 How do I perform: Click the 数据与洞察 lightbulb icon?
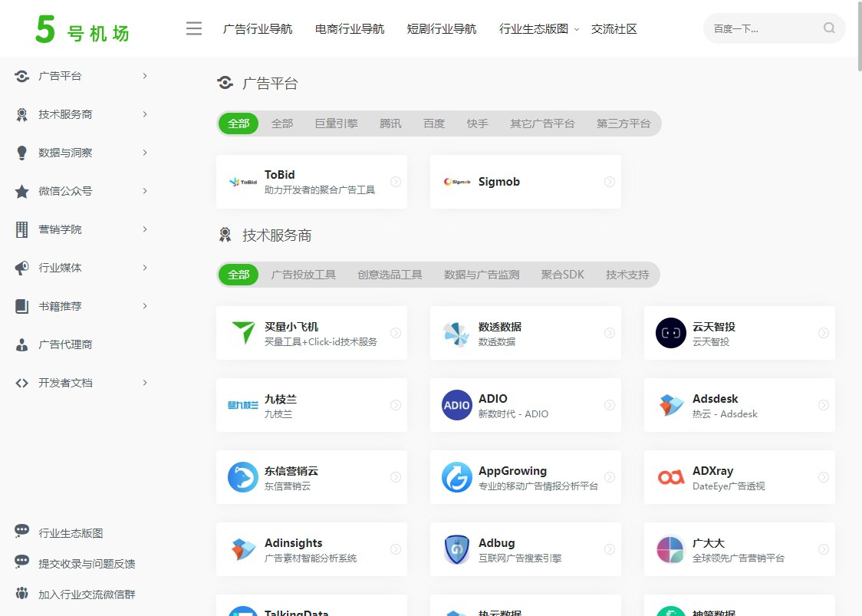point(22,153)
